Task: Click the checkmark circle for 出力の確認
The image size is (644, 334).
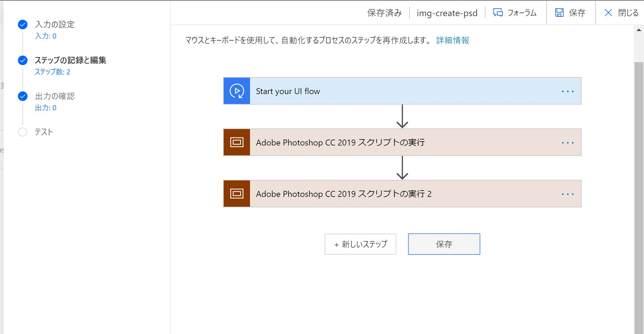Action: [x=23, y=96]
